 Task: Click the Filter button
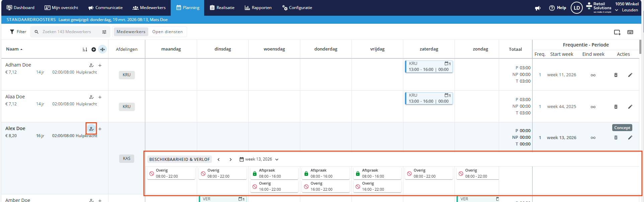[x=18, y=32]
